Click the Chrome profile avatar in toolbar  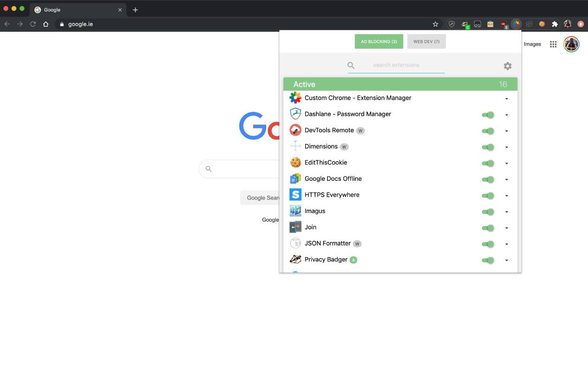pyautogui.click(x=568, y=24)
